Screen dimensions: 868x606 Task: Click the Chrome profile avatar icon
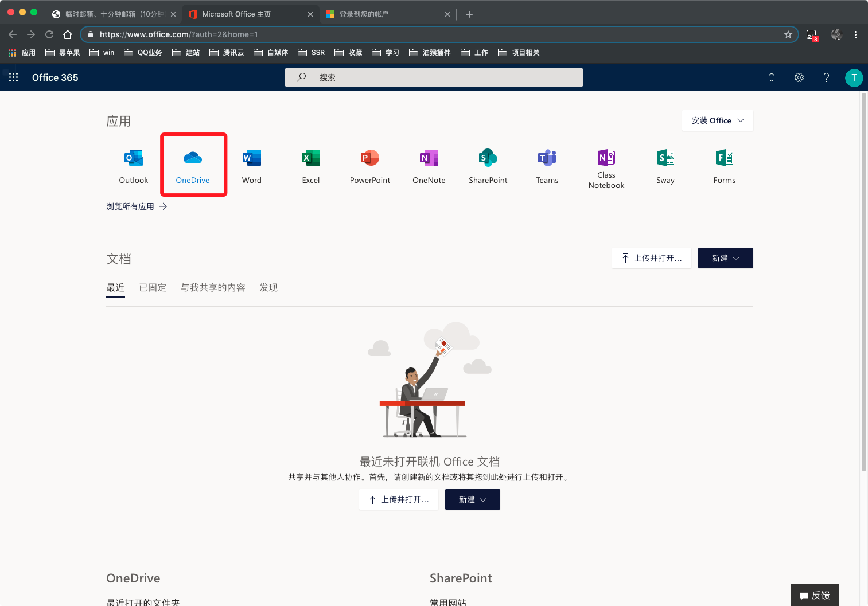coord(836,34)
